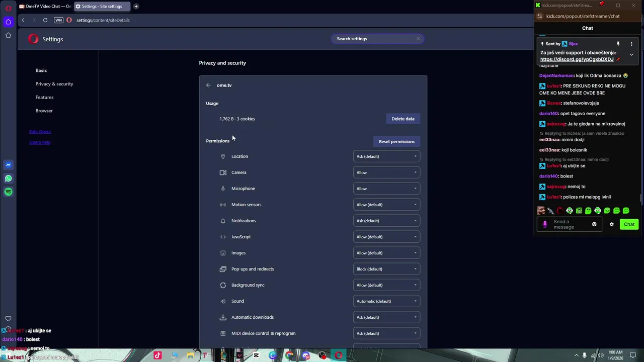The image size is (644, 362).
Task: Open the Pop-ups and redirects dropdown
Action: coord(386,269)
